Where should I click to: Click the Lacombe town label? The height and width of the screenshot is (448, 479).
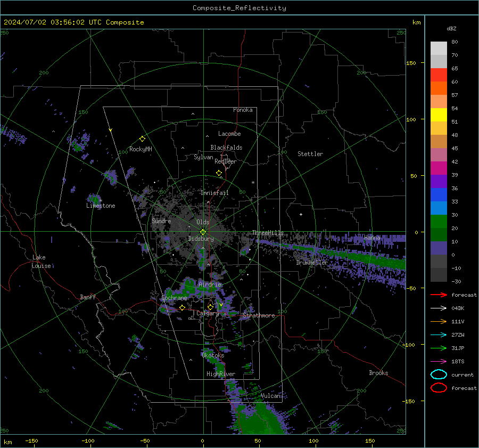tap(229, 134)
